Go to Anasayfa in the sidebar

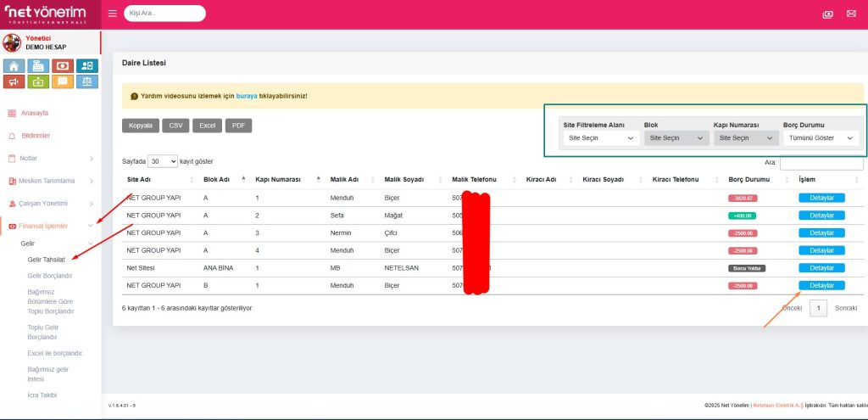pyautogui.click(x=34, y=113)
